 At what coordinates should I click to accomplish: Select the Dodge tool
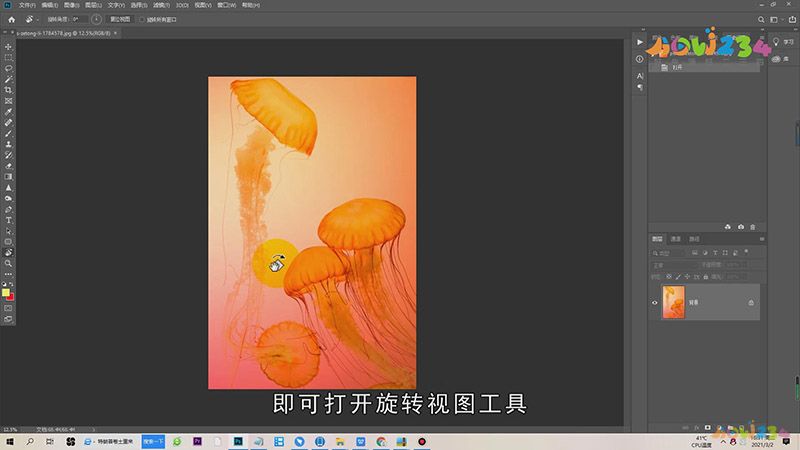click(8, 198)
